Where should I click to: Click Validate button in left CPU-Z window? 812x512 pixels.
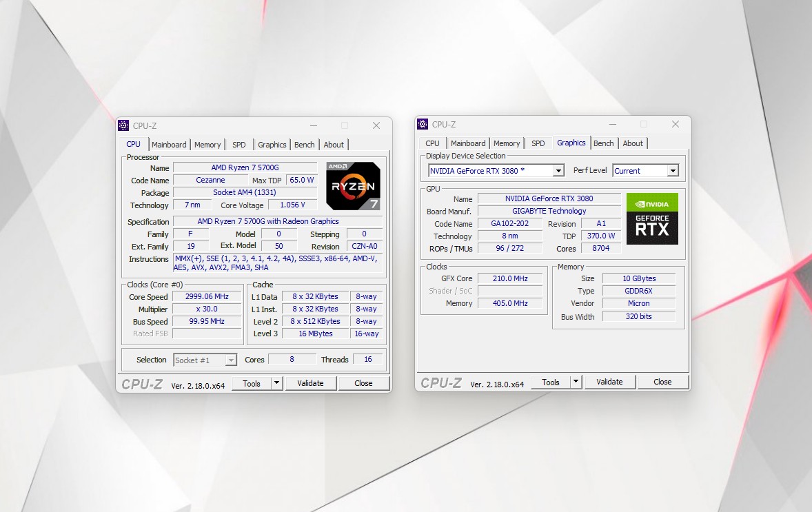point(310,383)
